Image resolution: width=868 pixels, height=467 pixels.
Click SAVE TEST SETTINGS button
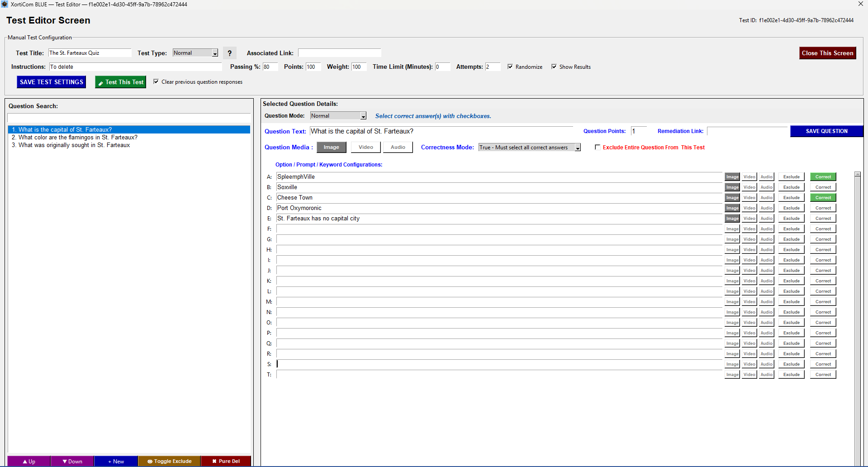[x=52, y=82]
